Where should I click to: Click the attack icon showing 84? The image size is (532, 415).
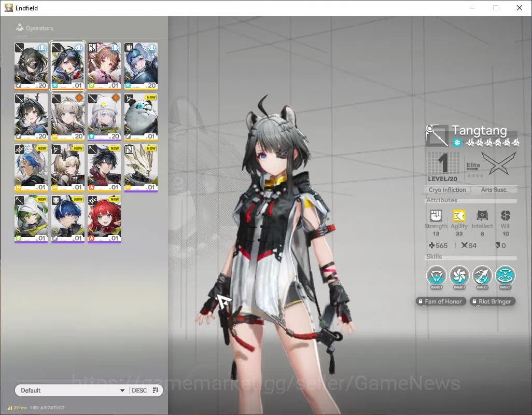pyautogui.click(x=465, y=245)
